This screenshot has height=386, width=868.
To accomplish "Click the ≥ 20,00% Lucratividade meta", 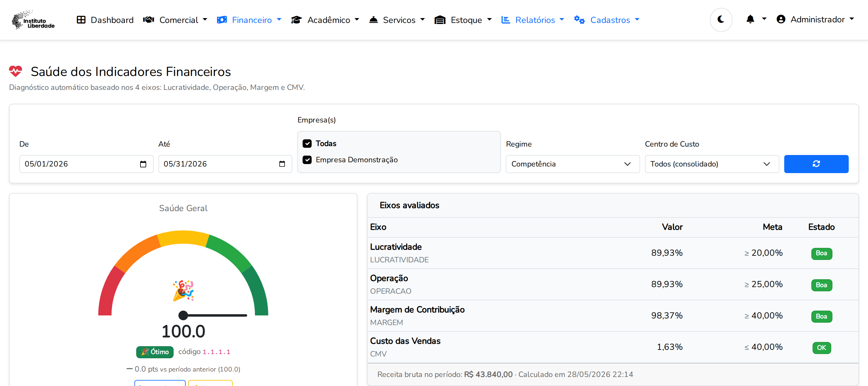I will pos(763,253).
